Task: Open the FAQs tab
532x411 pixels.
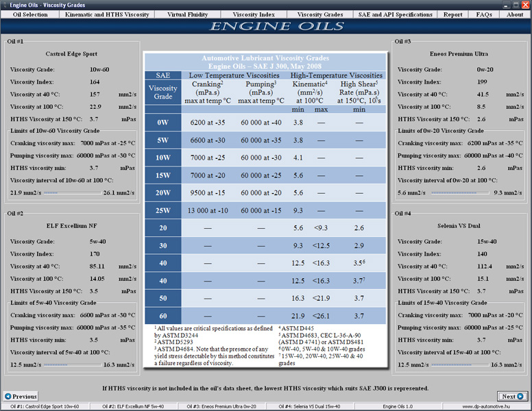Action: [x=484, y=14]
